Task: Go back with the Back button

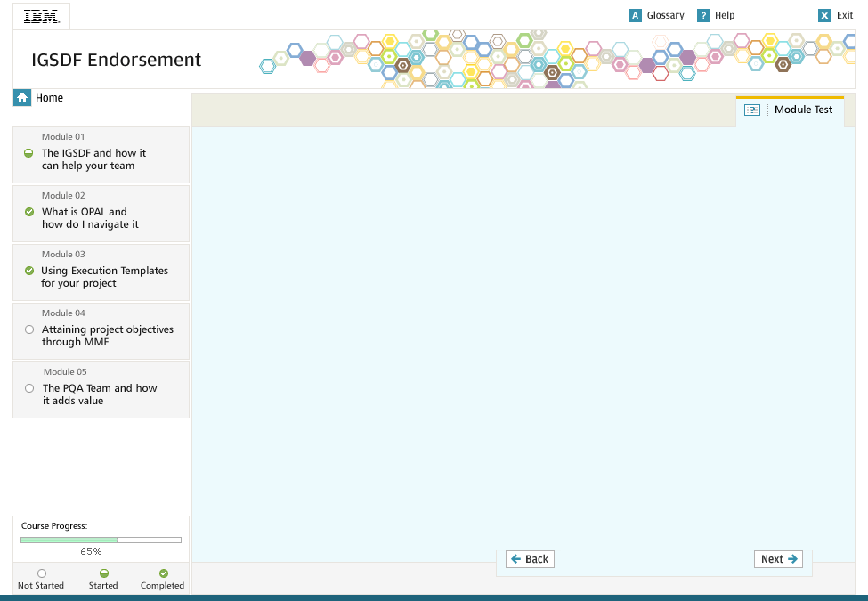Action: click(x=530, y=559)
